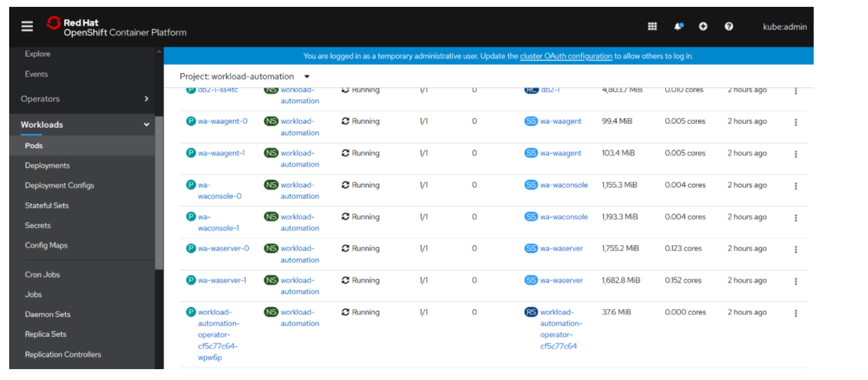Open the wa-waconsole owner link in first waconsole row
The height and width of the screenshot is (380, 868).
pyautogui.click(x=564, y=185)
